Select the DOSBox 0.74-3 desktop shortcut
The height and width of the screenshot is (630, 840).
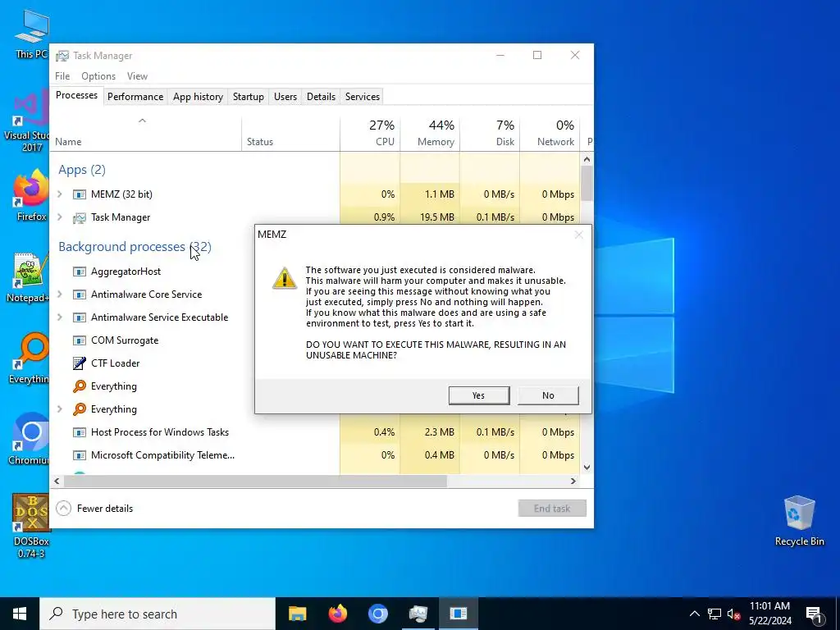[x=31, y=526]
